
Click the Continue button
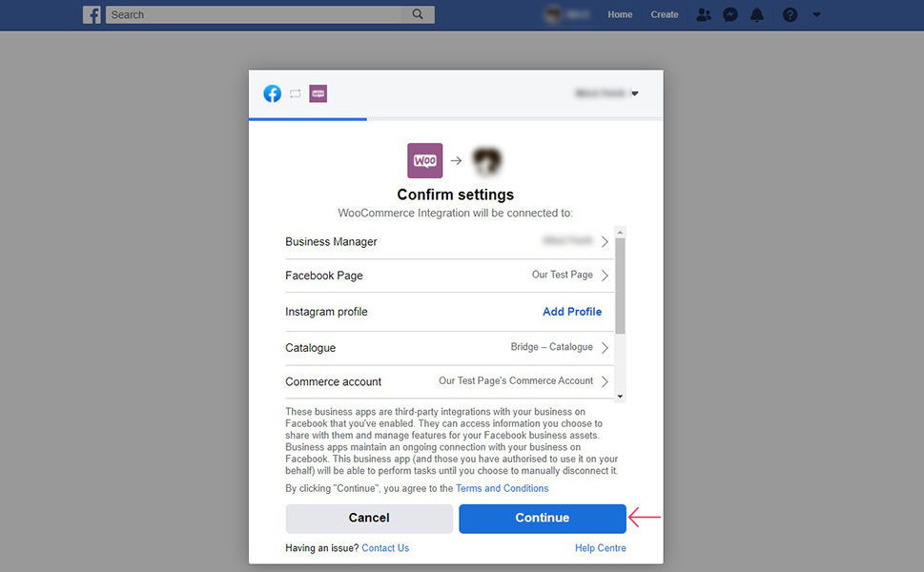tap(543, 519)
